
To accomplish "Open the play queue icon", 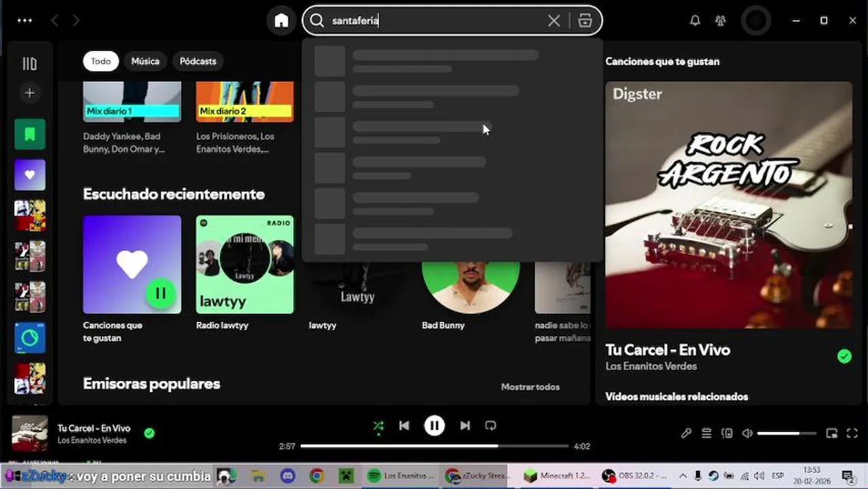I will (706, 433).
